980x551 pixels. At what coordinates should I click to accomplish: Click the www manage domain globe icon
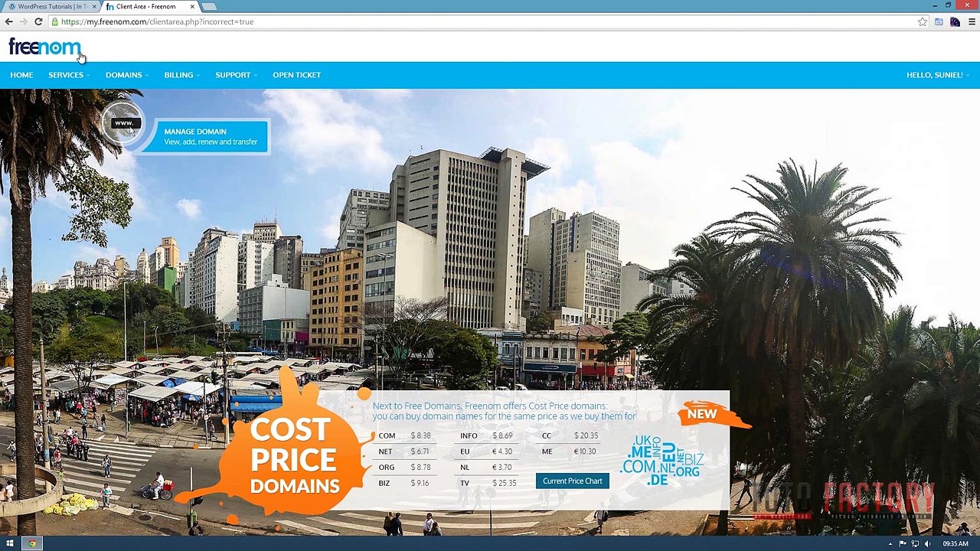(122, 122)
